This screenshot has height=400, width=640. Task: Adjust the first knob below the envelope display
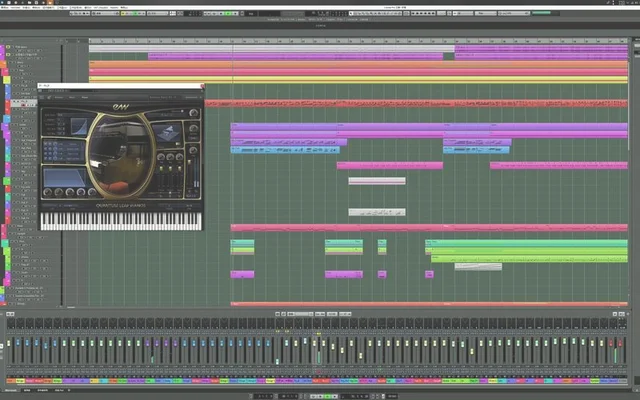(x=48, y=192)
